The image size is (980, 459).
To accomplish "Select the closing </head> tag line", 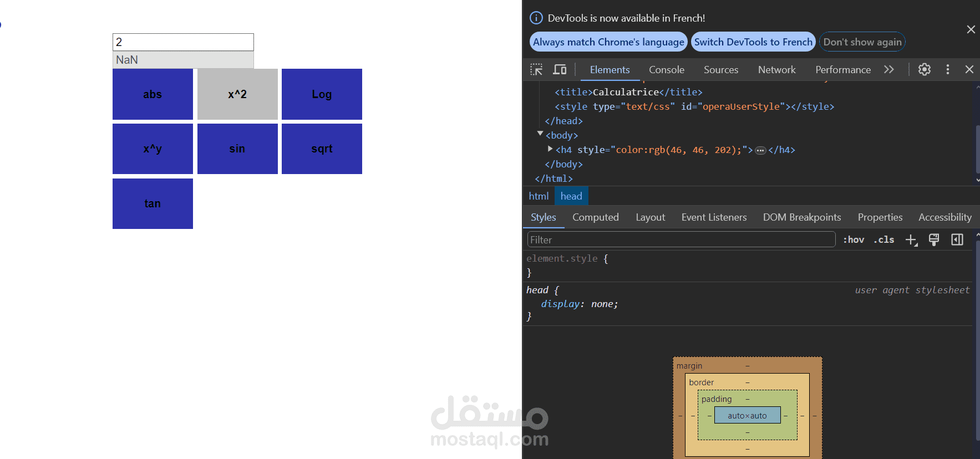I will [563, 121].
